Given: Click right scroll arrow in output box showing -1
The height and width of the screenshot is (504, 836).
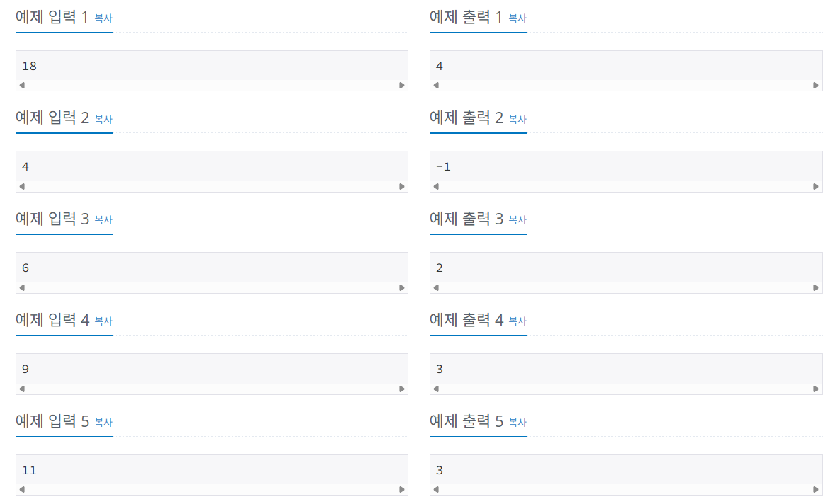Looking at the screenshot, I should (815, 187).
